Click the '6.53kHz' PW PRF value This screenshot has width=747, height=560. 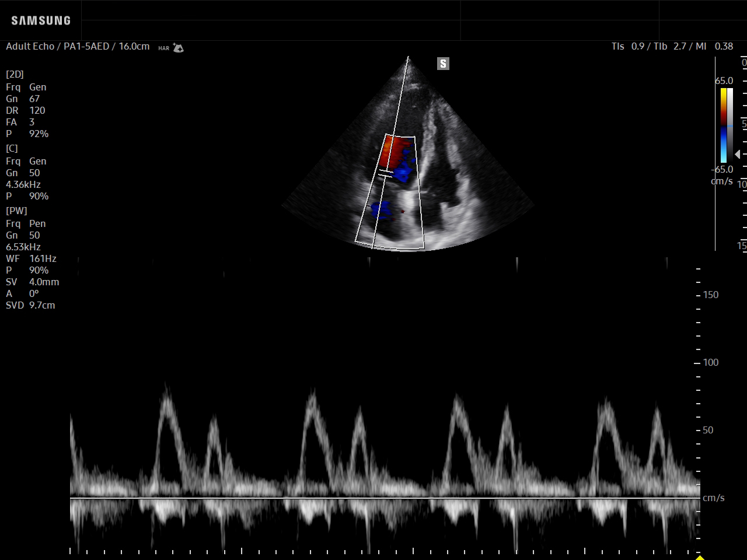[x=23, y=247]
